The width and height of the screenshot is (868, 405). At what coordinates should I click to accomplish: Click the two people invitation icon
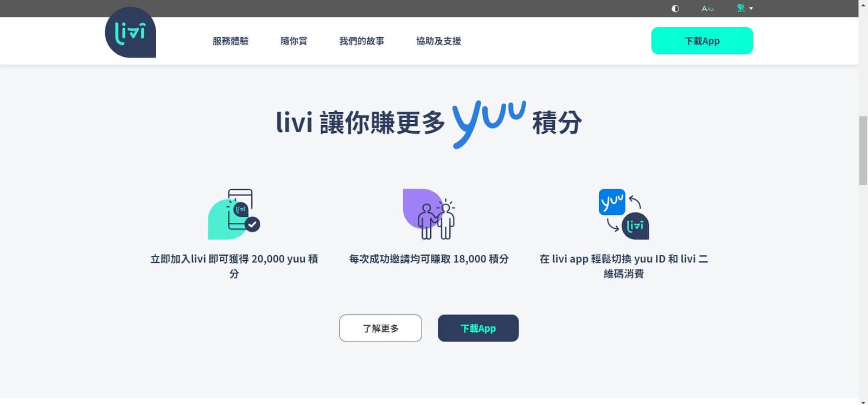coord(429,214)
